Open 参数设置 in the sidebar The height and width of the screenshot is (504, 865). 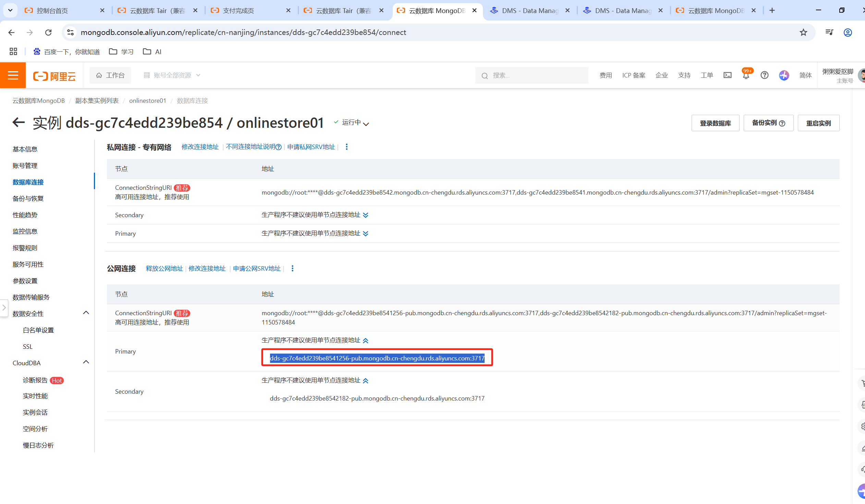[x=25, y=281]
